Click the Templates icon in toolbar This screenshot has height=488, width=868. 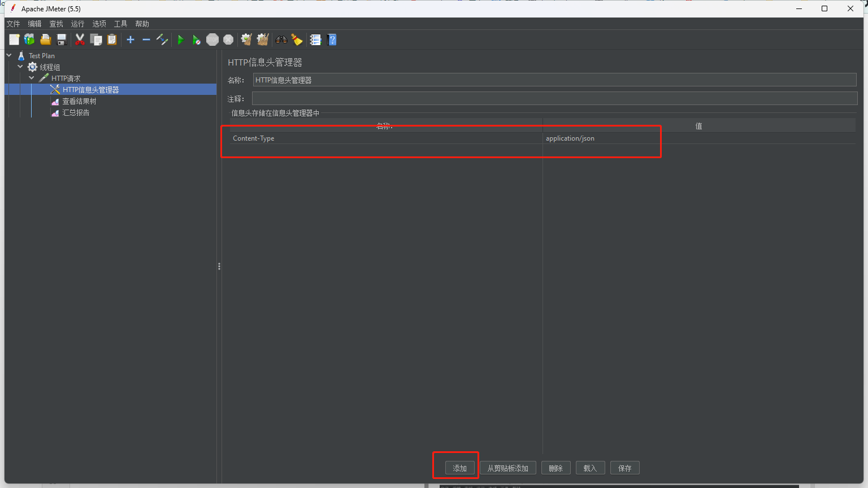tap(29, 40)
